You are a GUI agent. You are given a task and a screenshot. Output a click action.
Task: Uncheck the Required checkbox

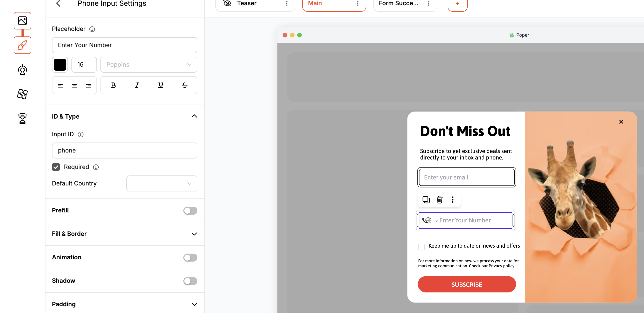click(56, 167)
